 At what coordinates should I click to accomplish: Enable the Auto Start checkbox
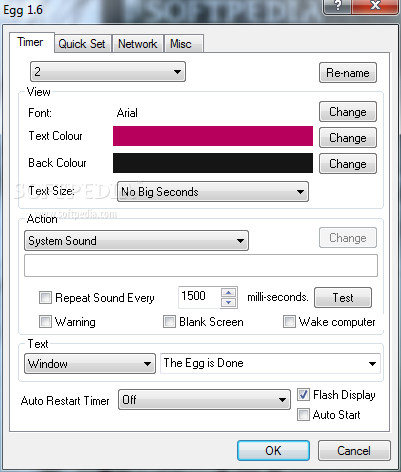tap(303, 415)
